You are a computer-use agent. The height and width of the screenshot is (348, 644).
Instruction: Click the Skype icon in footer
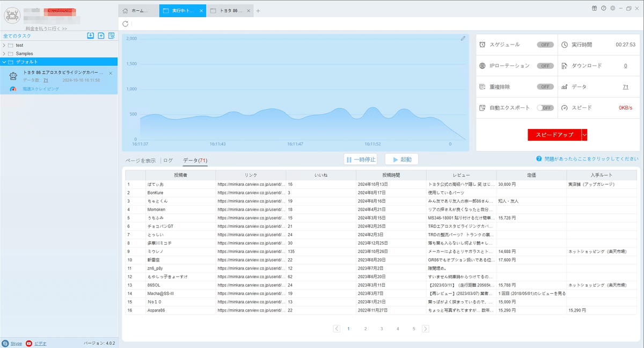coord(5,343)
